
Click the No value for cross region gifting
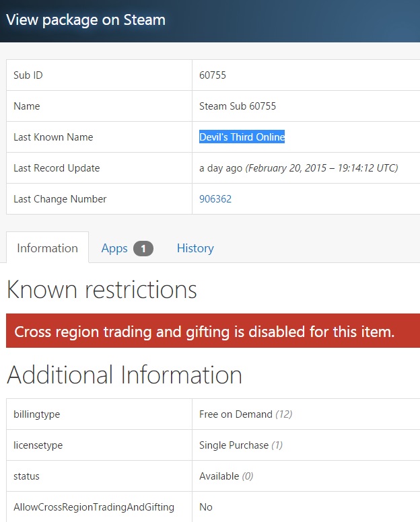[x=206, y=507]
